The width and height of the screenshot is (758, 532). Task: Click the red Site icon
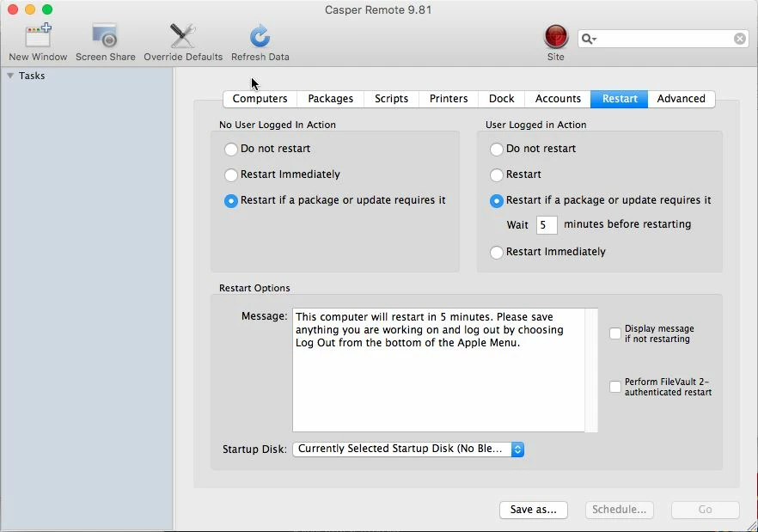coord(556,37)
